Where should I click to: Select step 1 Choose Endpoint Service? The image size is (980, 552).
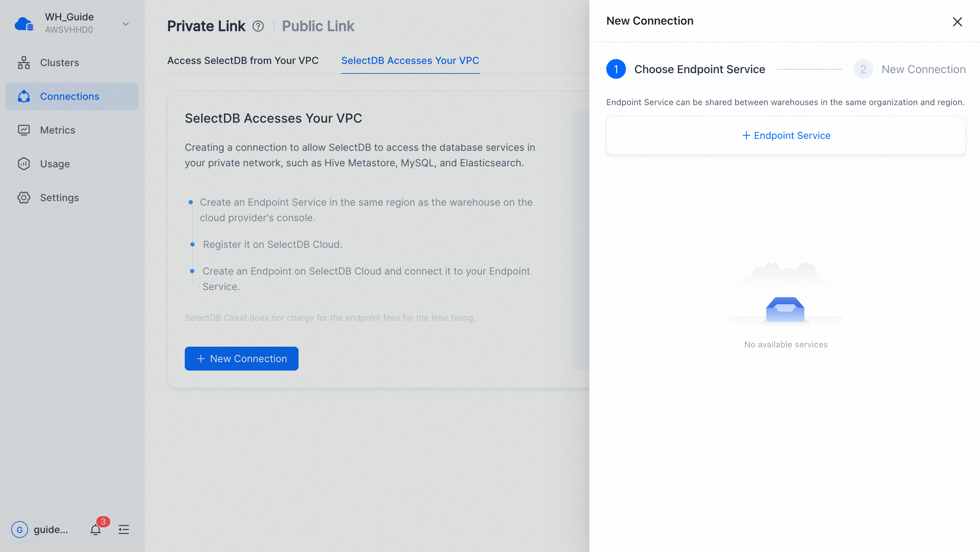686,69
